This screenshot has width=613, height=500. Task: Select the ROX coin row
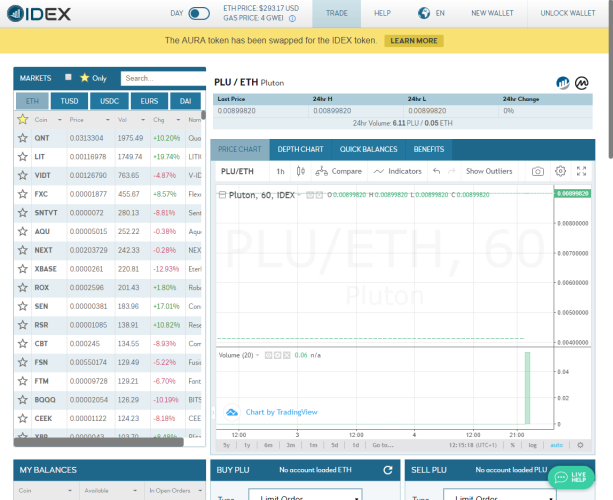(108, 288)
